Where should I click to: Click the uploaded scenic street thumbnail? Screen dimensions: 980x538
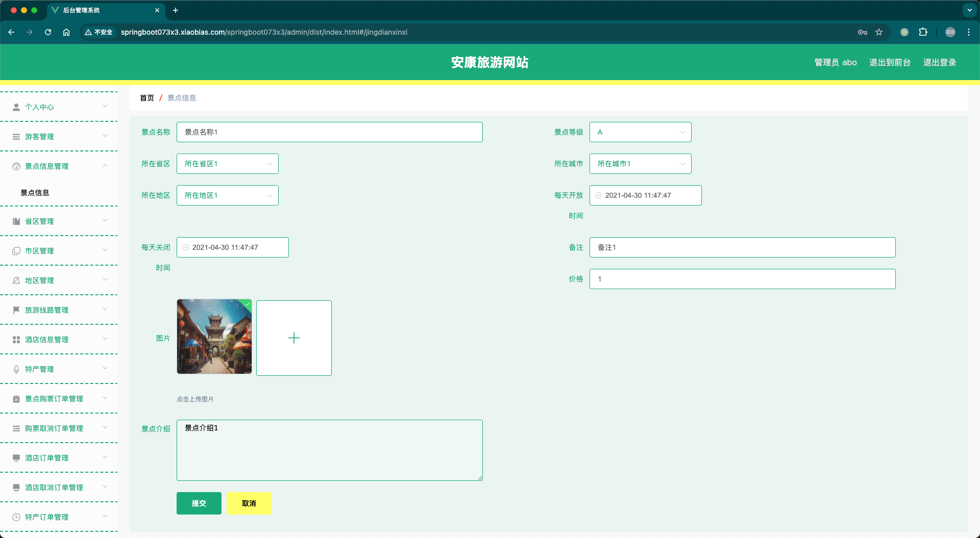click(214, 337)
